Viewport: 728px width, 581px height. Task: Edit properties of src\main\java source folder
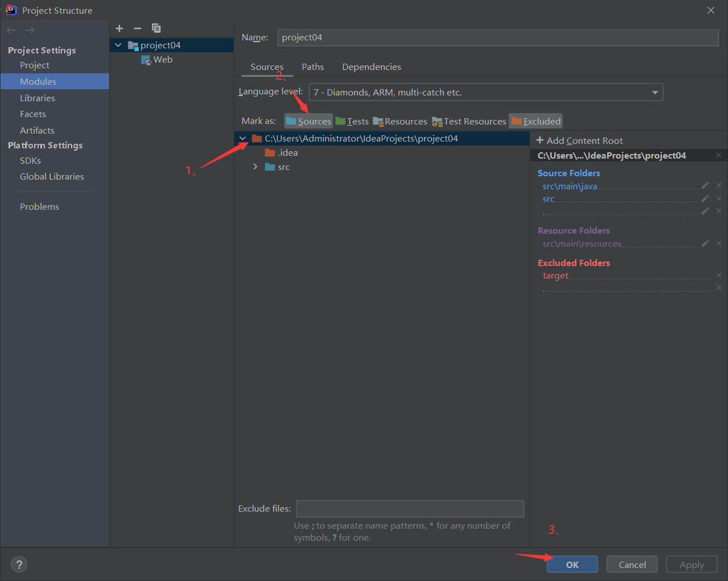coord(705,185)
